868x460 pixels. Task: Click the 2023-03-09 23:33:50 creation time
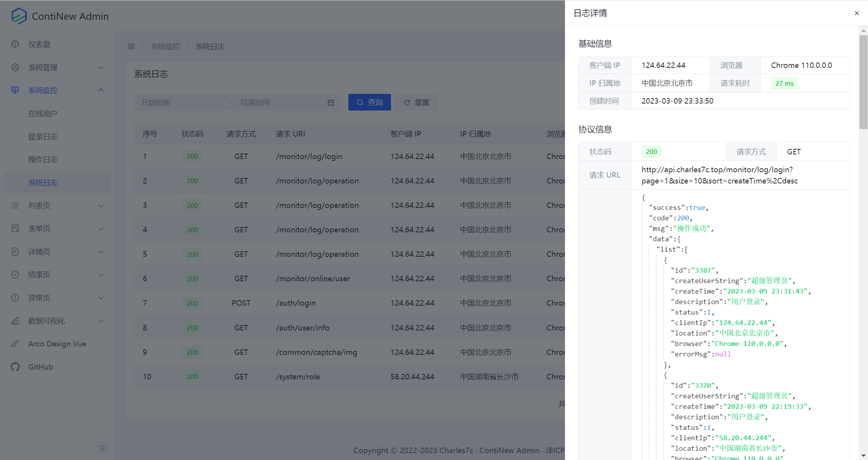[677, 101]
